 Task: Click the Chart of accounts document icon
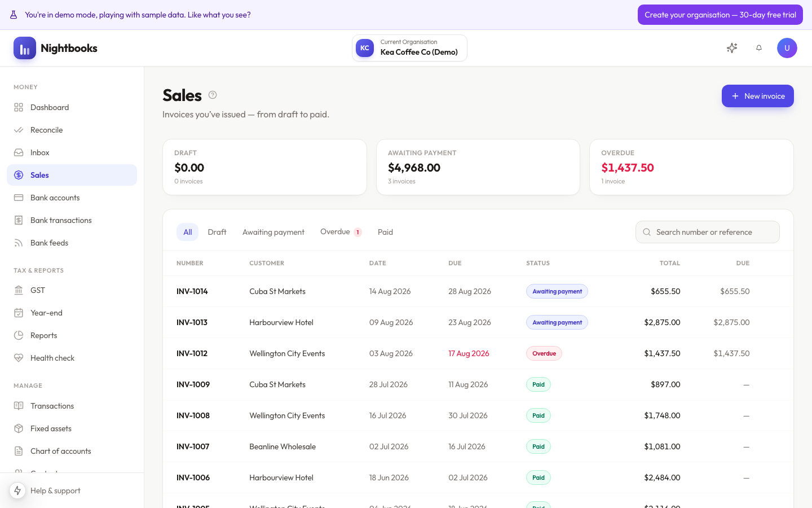(19, 451)
